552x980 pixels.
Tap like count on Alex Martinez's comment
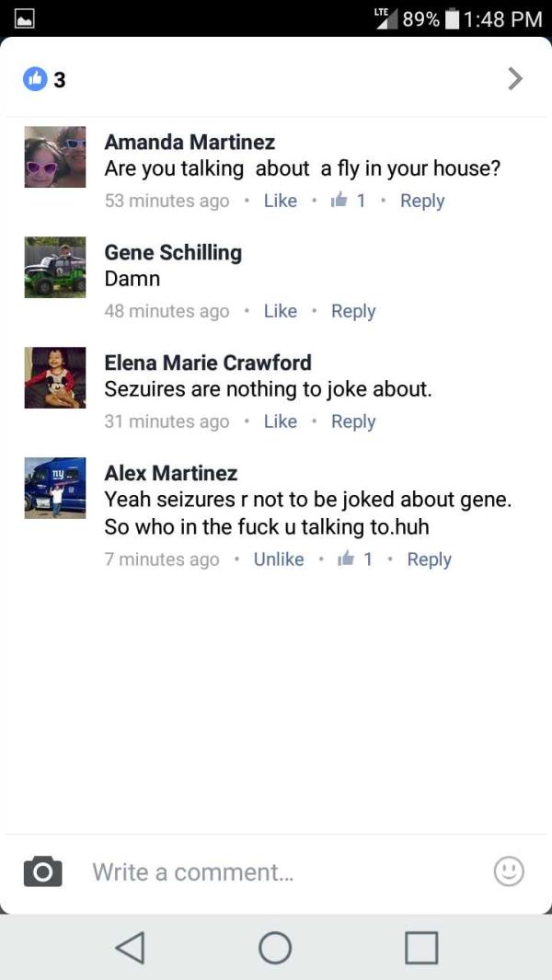click(354, 559)
